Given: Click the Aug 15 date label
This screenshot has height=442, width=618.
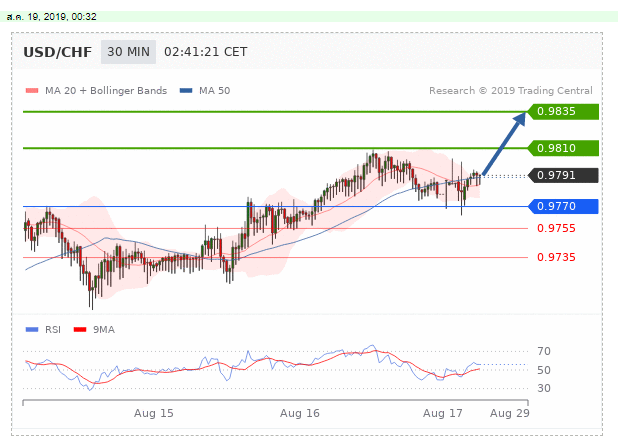Looking at the screenshot, I should (x=154, y=413).
